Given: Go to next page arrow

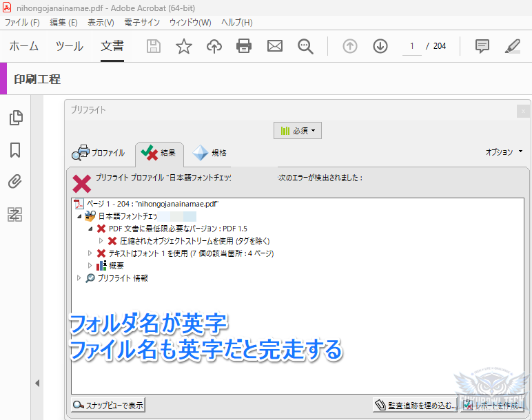Looking at the screenshot, I should coord(380,46).
